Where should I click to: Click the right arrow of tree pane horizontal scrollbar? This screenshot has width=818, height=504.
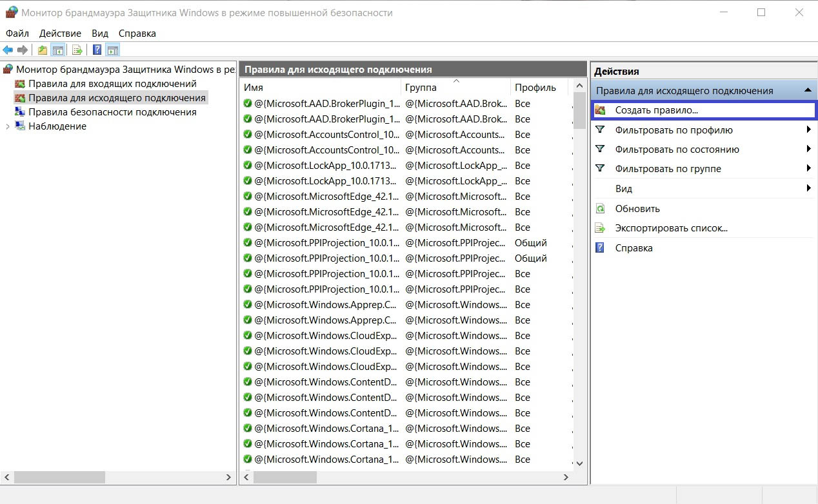[228, 478]
